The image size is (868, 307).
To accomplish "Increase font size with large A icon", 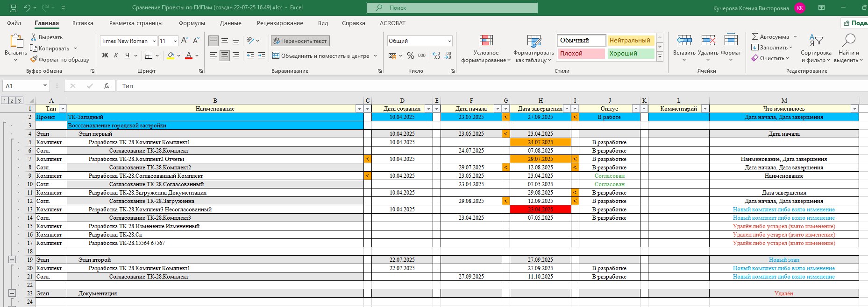I will [185, 41].
